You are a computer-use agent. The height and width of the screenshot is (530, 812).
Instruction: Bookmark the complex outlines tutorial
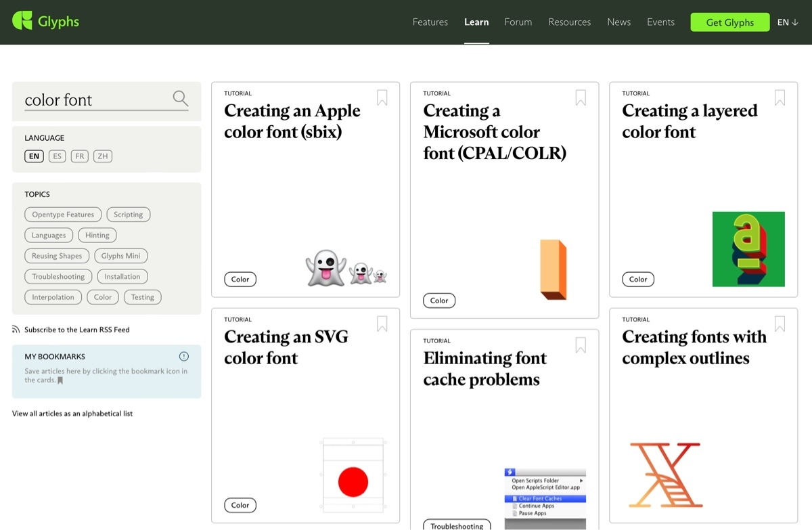pos(780,324)
